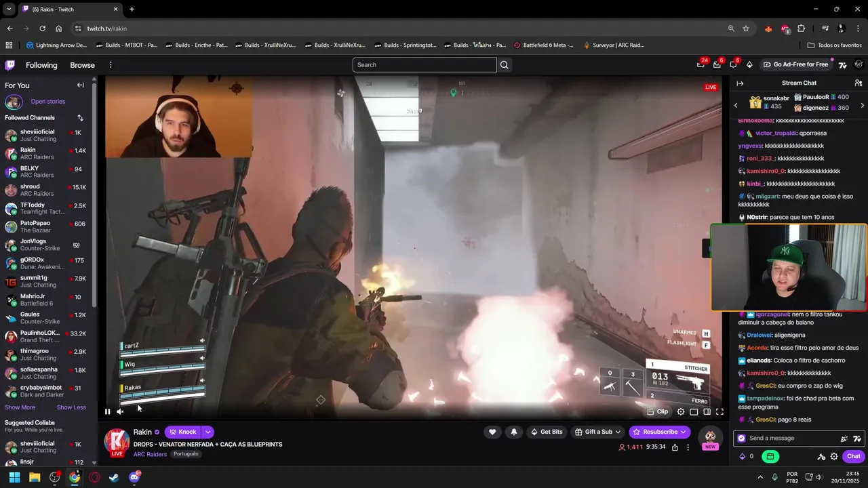
Task: Open Gaules channel in sidebar
Action: [x=47, y=319]
